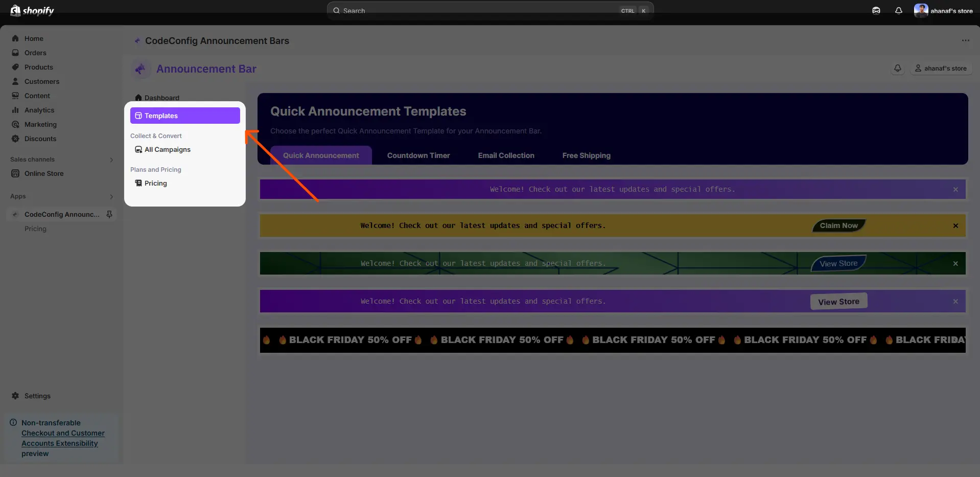
Task: Click the Shopify logo
Action: [32, 11]
